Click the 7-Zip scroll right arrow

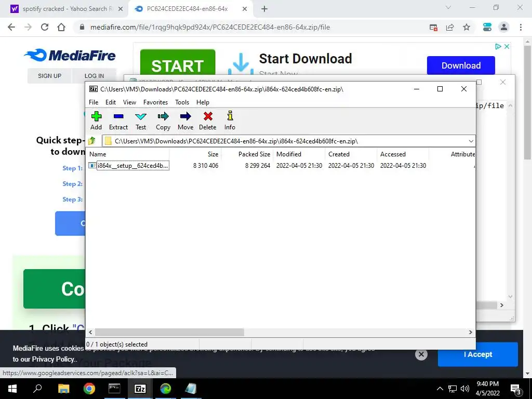tap(470, 332)
